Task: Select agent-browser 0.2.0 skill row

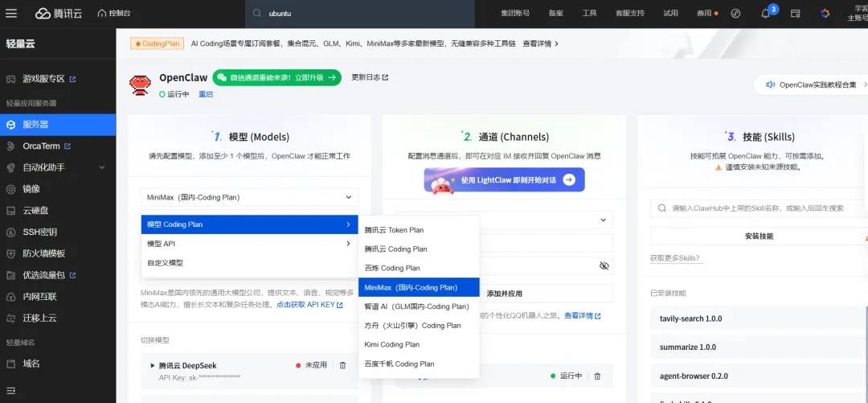Action: click(x=759, y=376)
